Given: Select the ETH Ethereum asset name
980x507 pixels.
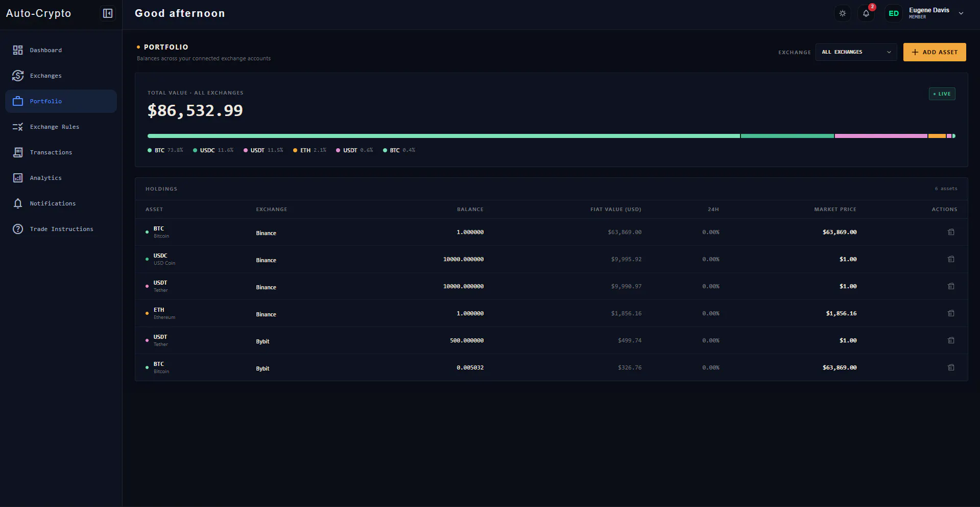Looking at the screenshot, I should (164, 313).
